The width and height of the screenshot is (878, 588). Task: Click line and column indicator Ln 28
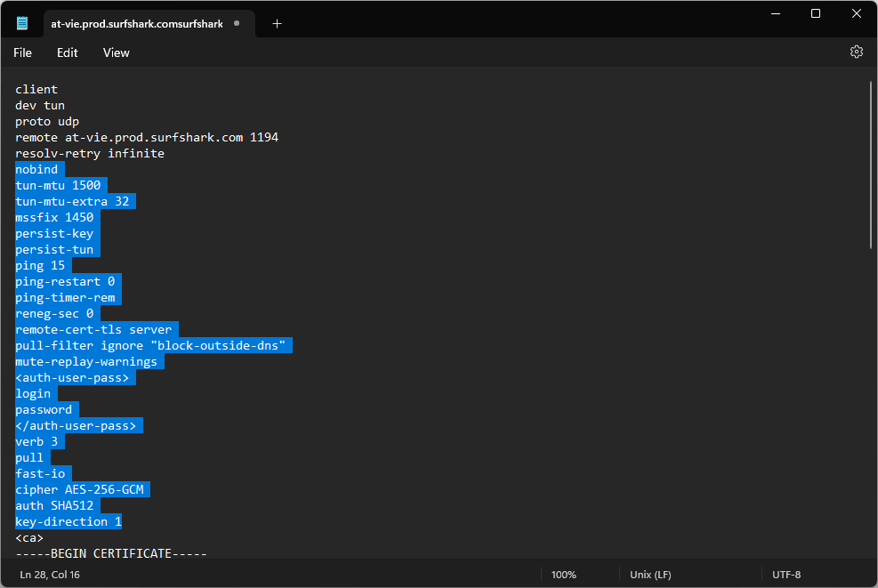coord(50,575)
